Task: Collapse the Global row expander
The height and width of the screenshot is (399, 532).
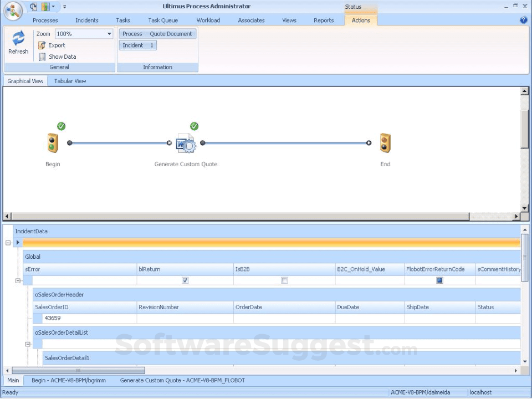Action: click(18, 280)
